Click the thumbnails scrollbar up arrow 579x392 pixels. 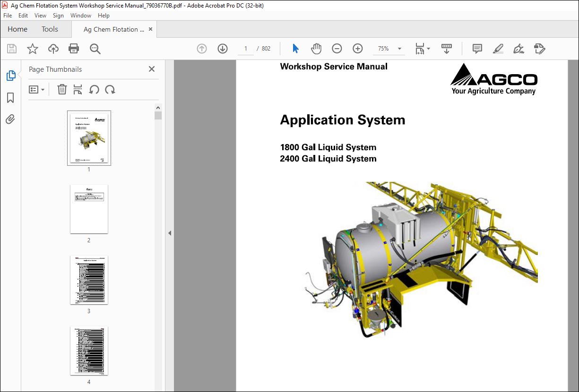pyautogui.click(x=158, y=107)
